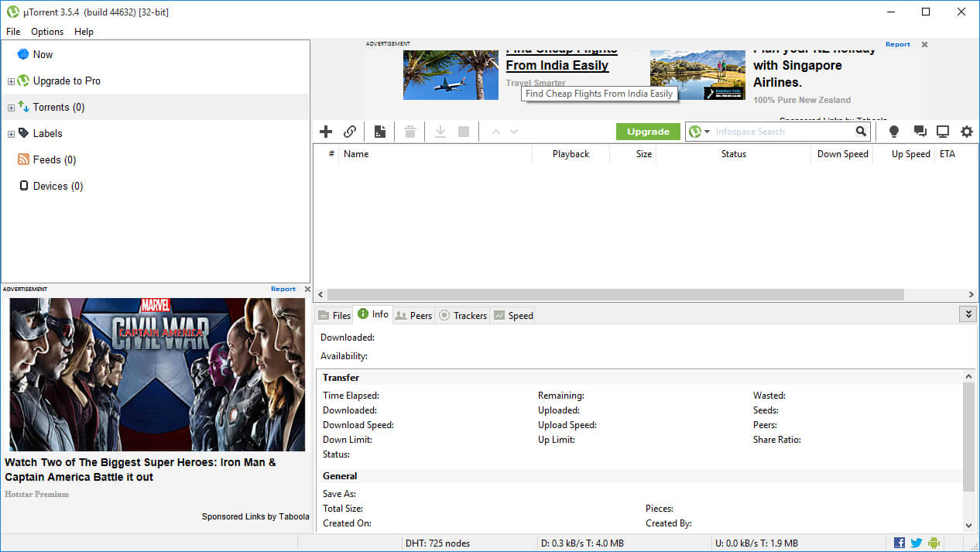Screen dimensions: 980x552
Task: Move torrent down the queue
Action: [514, 132]
